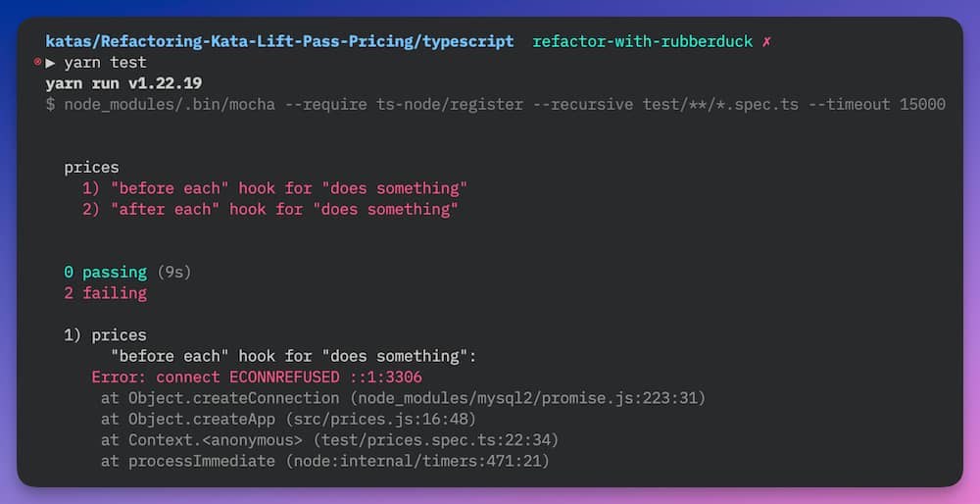Click the 2 failing summary
Screen dimensions: 980x504
105,293
